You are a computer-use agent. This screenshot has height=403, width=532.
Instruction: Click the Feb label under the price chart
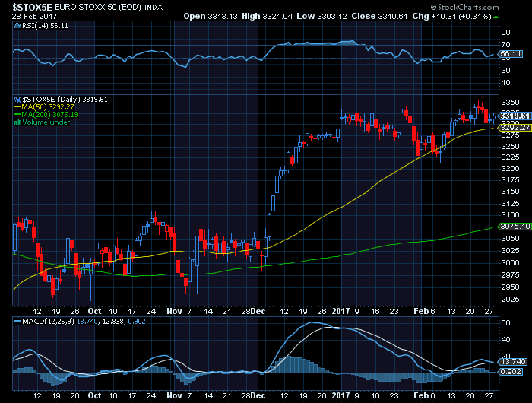tap(421, 311)
